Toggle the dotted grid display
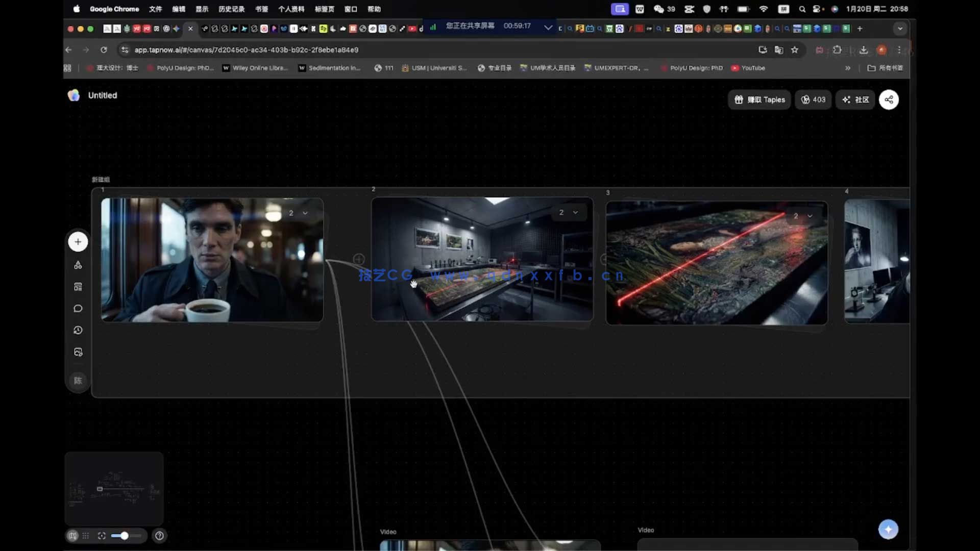 (86, 536)
